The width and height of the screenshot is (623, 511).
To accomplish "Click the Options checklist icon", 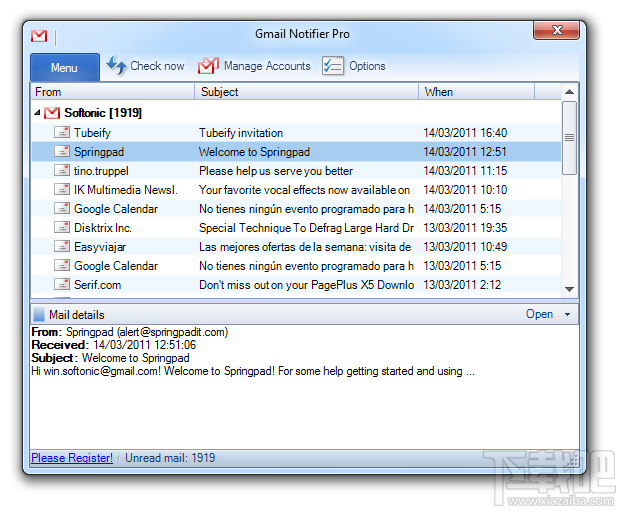I will pyautogui.click(x=333, y=66).
